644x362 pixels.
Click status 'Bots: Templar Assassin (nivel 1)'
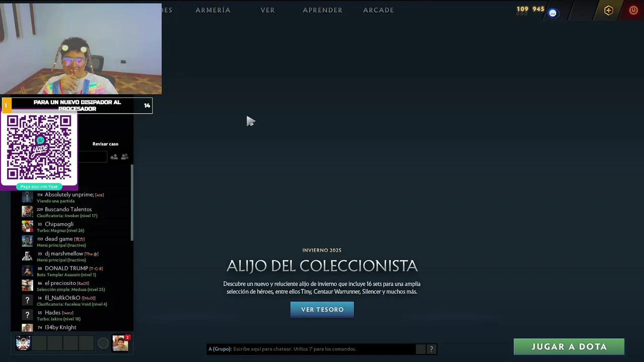click(x=66, y=275)
